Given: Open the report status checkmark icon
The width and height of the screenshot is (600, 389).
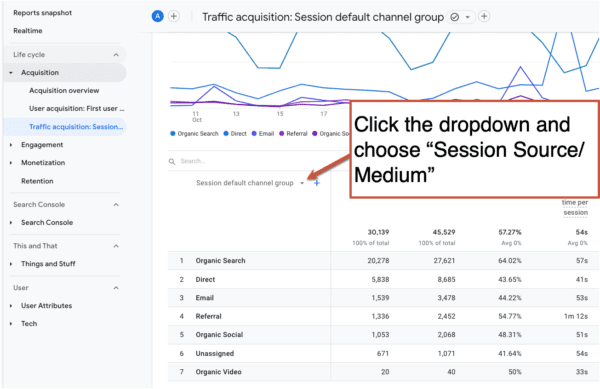Looking at the screenshot, I should 455,17.
